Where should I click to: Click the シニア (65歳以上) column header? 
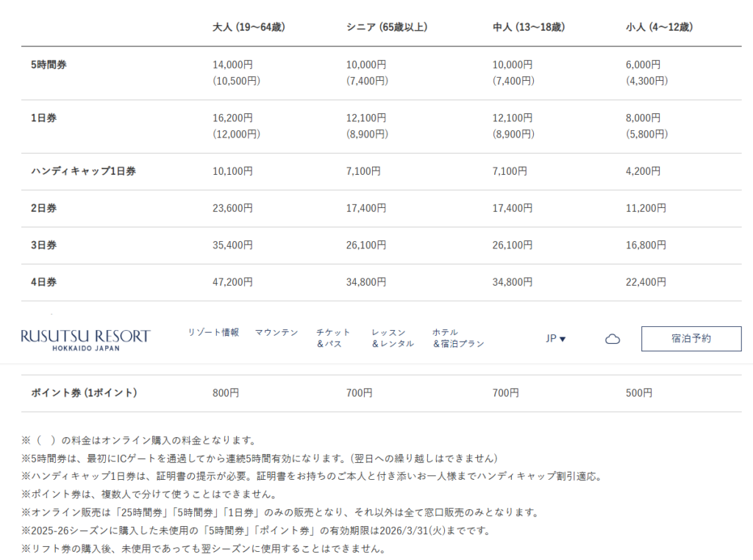coord(387,27)
